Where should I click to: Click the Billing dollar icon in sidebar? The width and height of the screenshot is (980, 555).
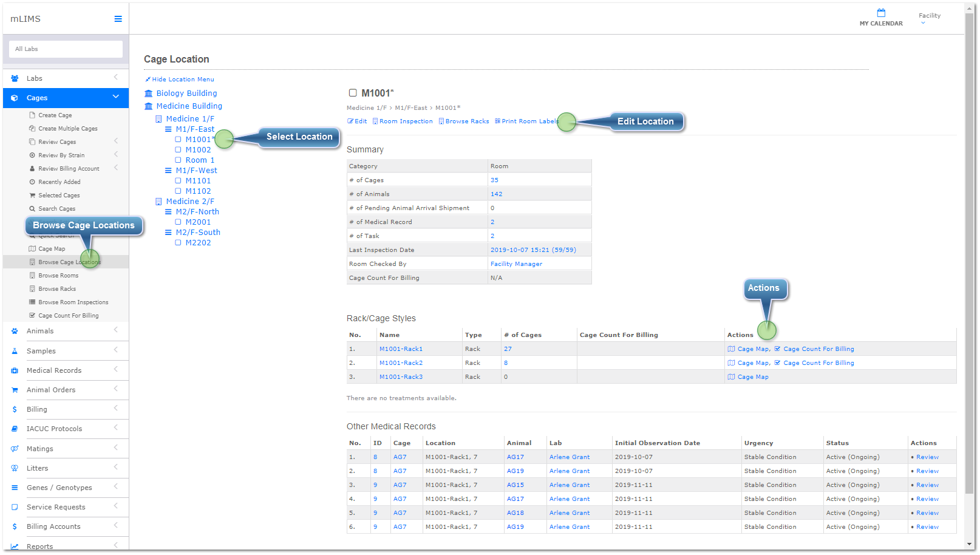15,409
